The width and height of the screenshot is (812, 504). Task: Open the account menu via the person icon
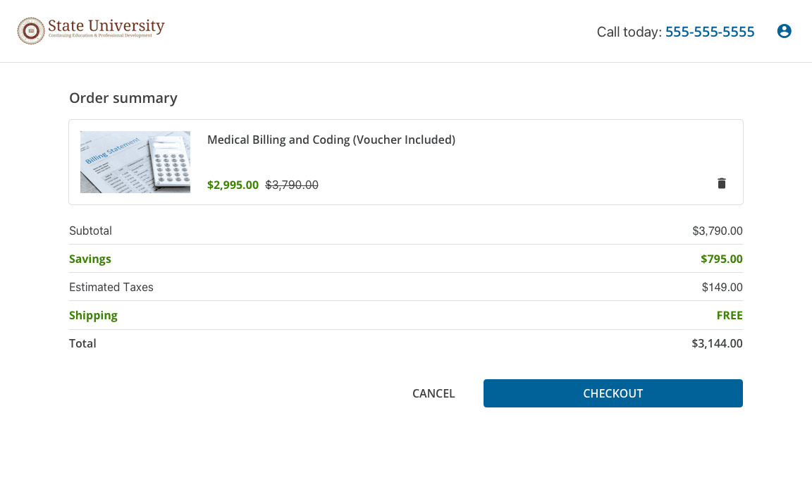(x=784, y=31)
